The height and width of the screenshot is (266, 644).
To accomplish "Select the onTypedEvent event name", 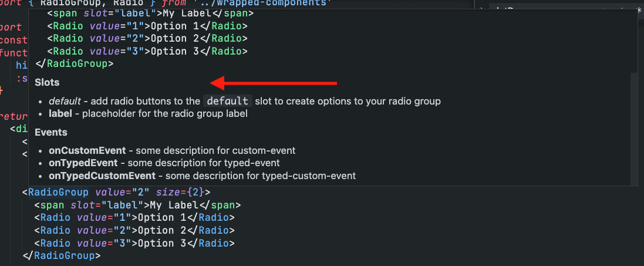I will coord(83,163).
